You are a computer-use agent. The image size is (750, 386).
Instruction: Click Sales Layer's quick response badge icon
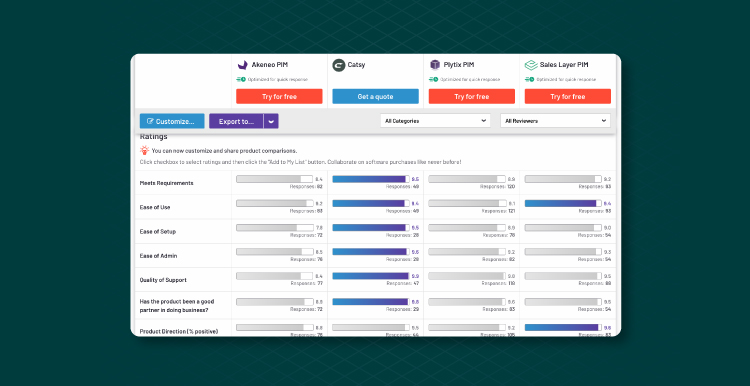click(529, 79)
